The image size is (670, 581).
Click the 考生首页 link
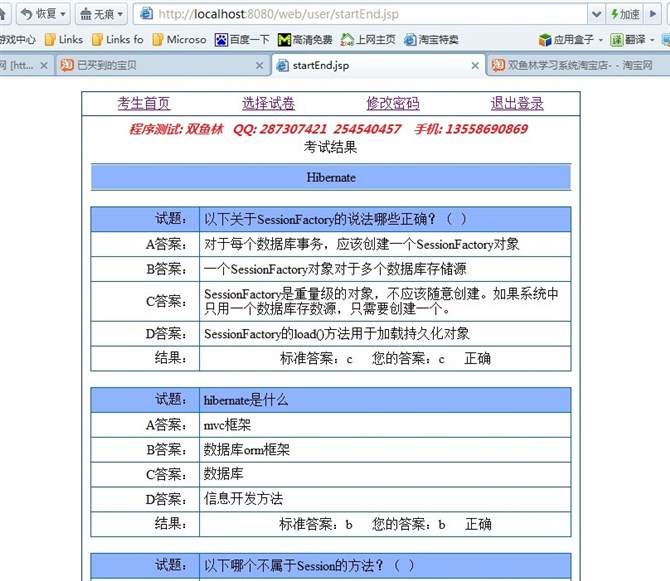pyautogui.click(x=144, y=103)
